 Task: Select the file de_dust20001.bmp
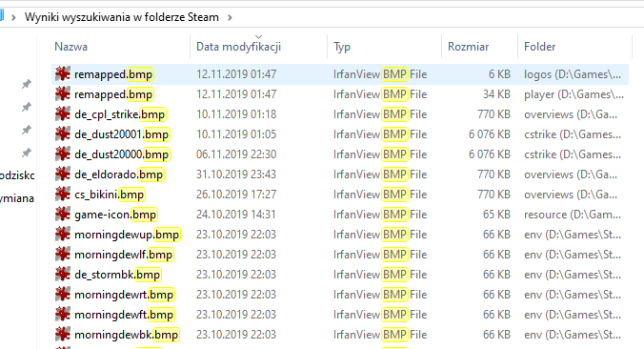pyautogui.click(x=122, y=134)
